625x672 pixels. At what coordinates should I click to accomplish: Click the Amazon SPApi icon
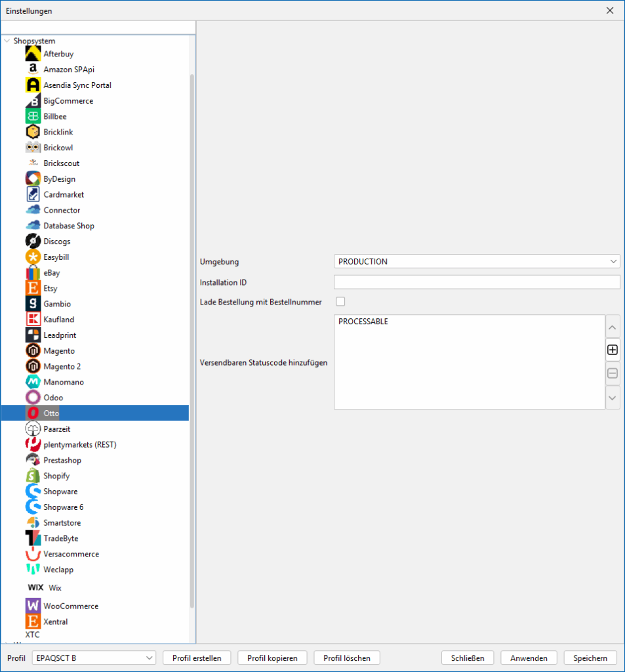(x=33, y=70)
